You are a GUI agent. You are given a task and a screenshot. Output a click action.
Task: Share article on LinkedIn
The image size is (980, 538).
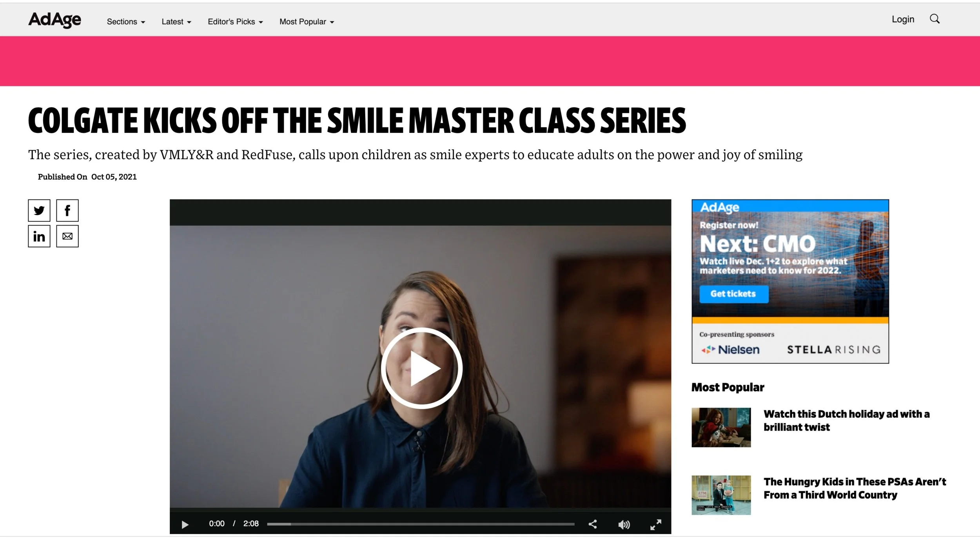(x=39, y=236)
